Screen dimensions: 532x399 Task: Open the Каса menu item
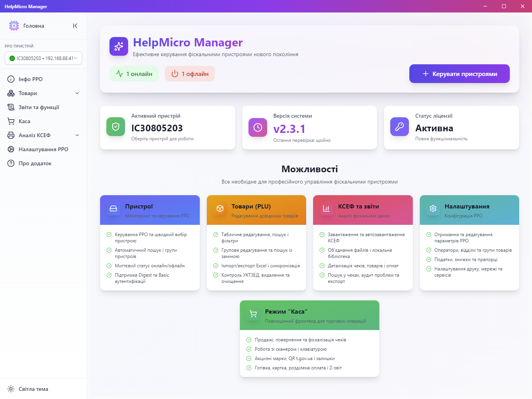(x=43, y=121)
